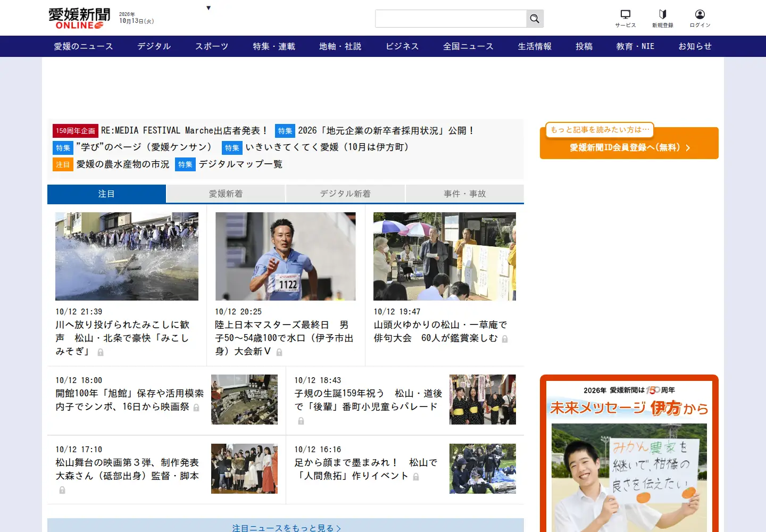Open デジタルマップ一覧 link
Screen dimensions: 766x532
point(240,164)
